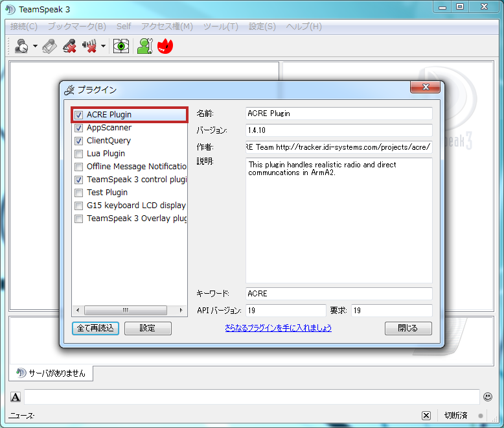Uncheck the ClientQuery checkbox
Screen dimensions: 504x428
[79, 141]
